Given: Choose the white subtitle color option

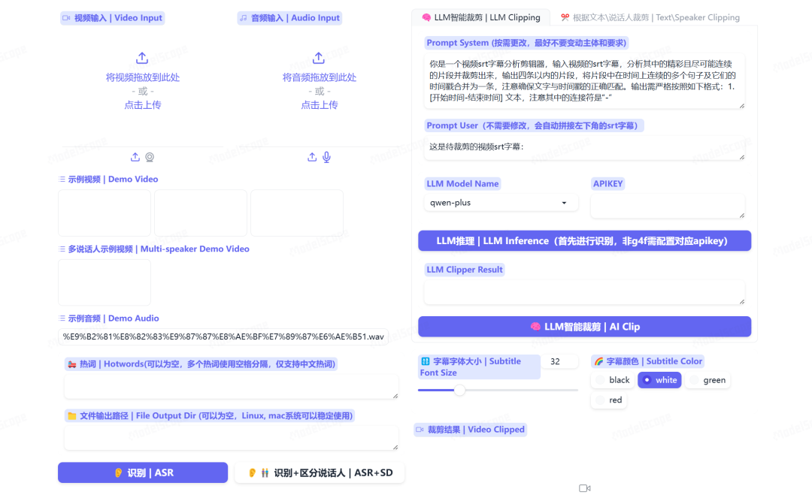Looking at the screenshot, I should pyautogui.click(x=659, y=380).
